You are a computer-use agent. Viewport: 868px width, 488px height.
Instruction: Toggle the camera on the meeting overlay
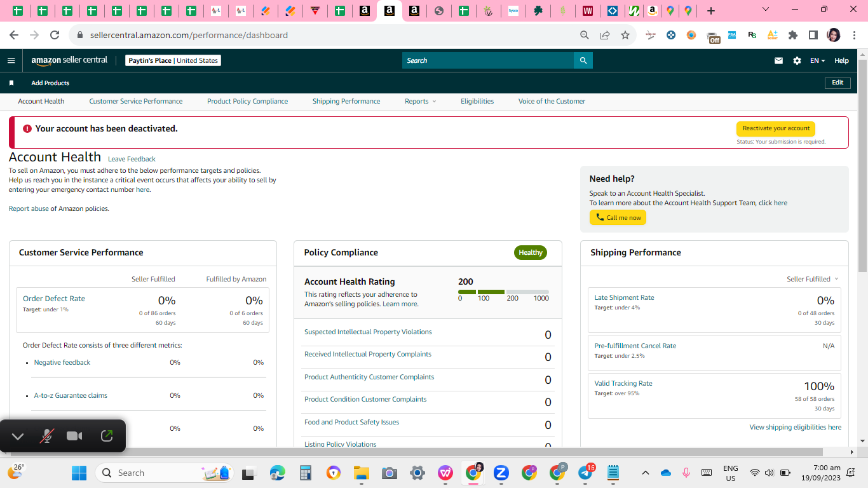75,436
